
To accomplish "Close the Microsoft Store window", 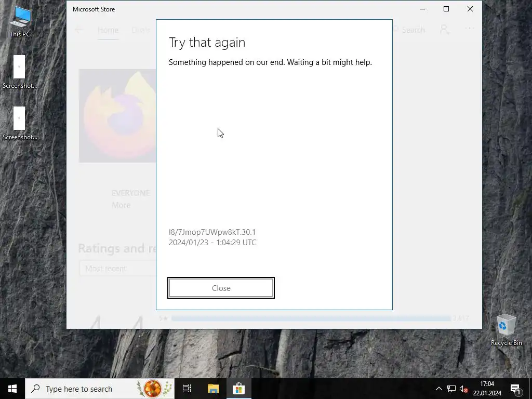I will pos(470,9).
